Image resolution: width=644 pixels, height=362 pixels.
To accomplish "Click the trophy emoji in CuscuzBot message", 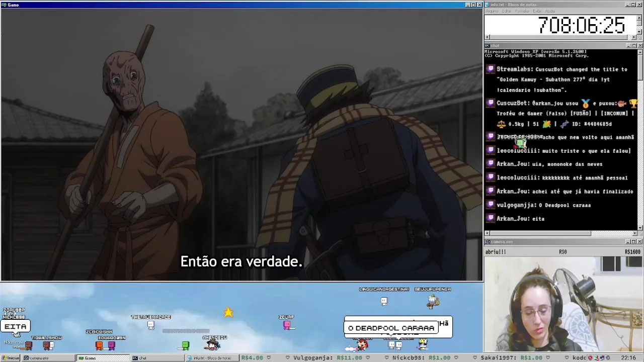I will pos(633,104).
